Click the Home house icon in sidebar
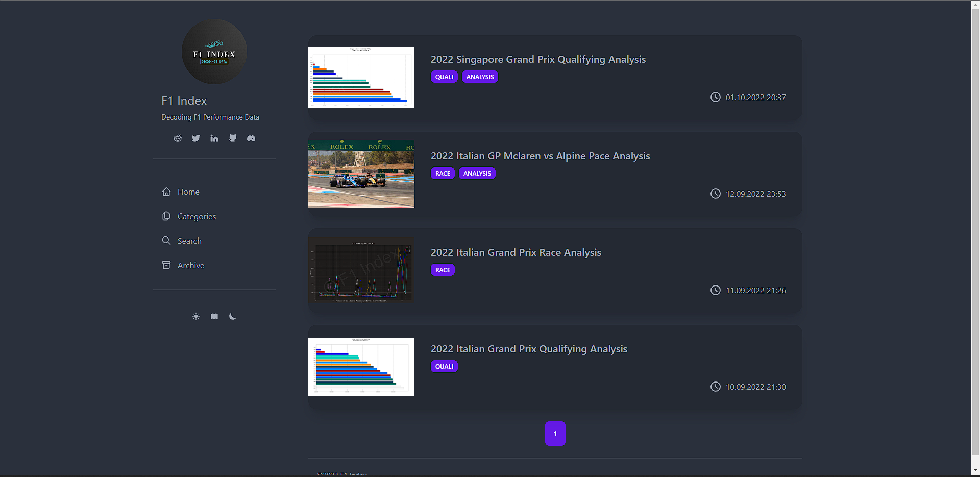Viewport: 980px width, 477px height. point(166,192)
